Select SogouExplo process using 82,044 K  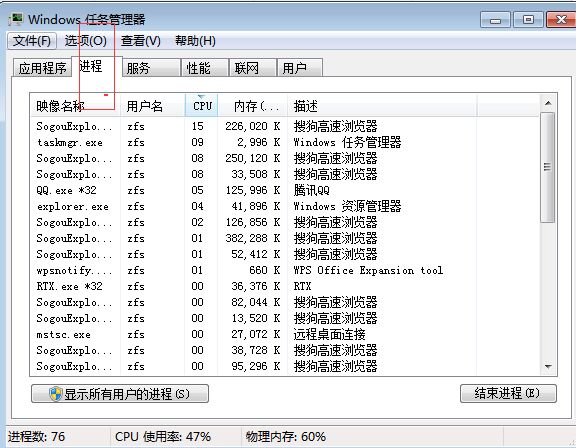[285, 302]
